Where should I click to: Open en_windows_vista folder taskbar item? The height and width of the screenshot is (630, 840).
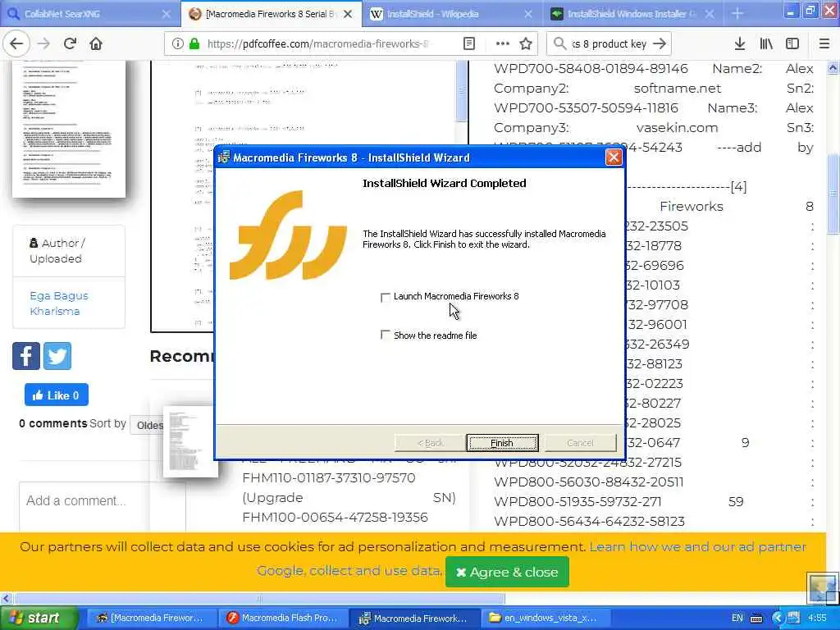click(545, 619)
